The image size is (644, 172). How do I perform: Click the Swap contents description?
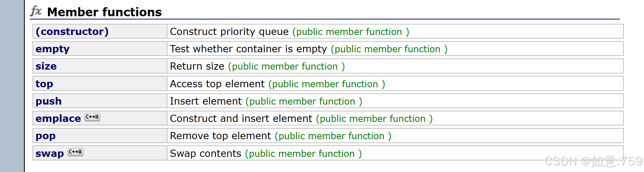(x=205, y=153)
